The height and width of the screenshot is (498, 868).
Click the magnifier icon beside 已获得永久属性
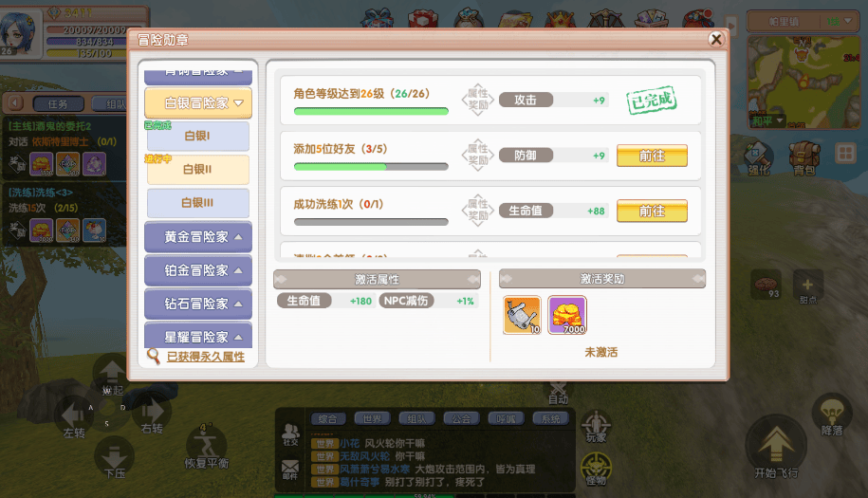click(154, 356)
